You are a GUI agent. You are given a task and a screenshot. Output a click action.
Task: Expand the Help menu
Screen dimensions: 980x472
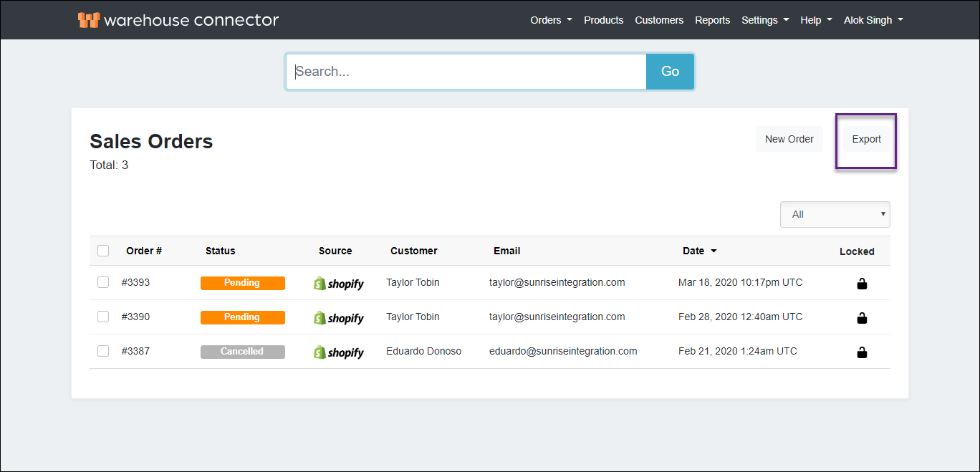[x=815, y=20]
